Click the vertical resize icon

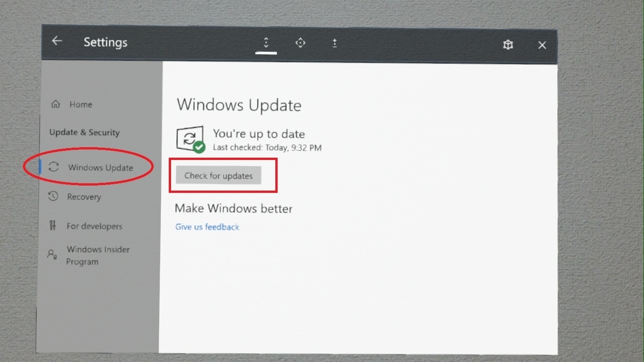click(x=334, y=43)
